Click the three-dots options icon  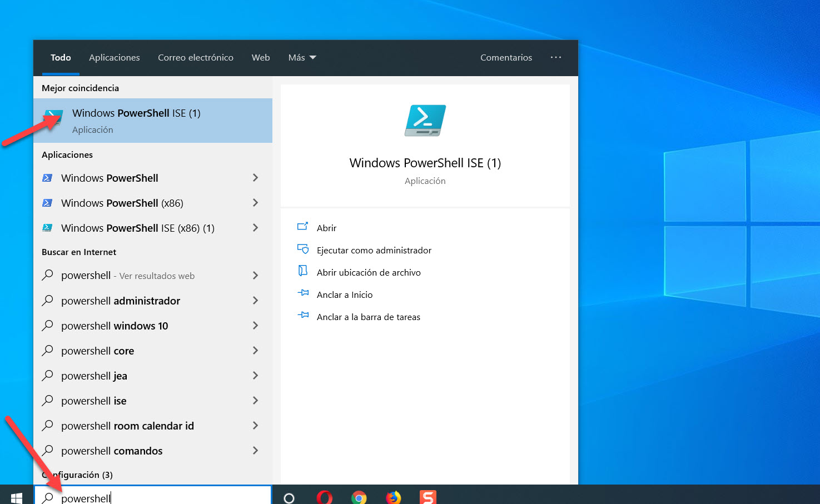click(556, 57)
